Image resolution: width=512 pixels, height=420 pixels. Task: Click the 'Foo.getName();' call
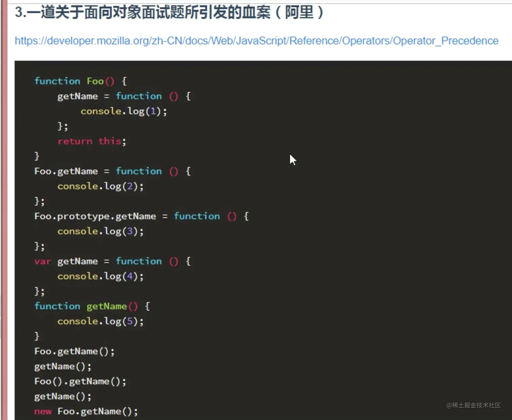(x=74, y=351)
